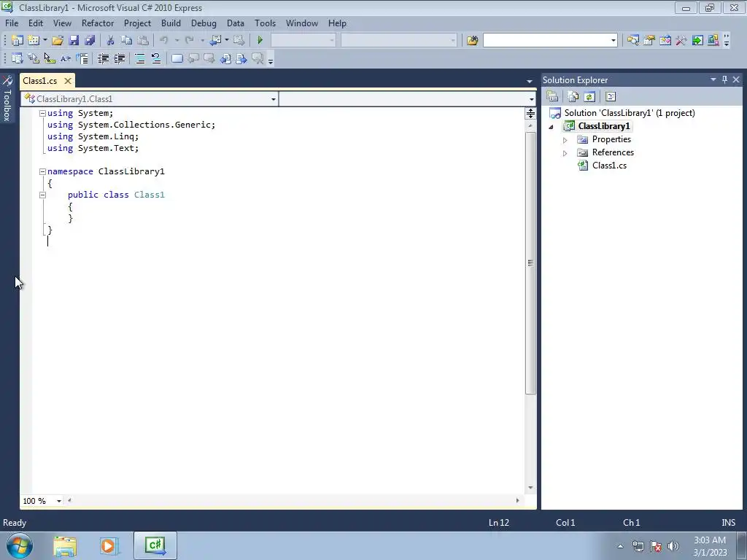This screenshot has height=560, width=747.
Task: Open the Properties Window toolbar icon
Action: tap(649, 41)
